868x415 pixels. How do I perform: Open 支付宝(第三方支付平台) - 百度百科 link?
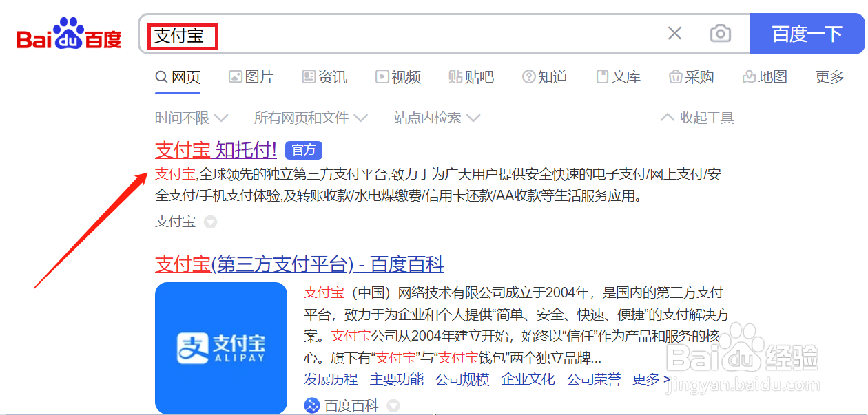pyautogui.click(x=300, y=264)
